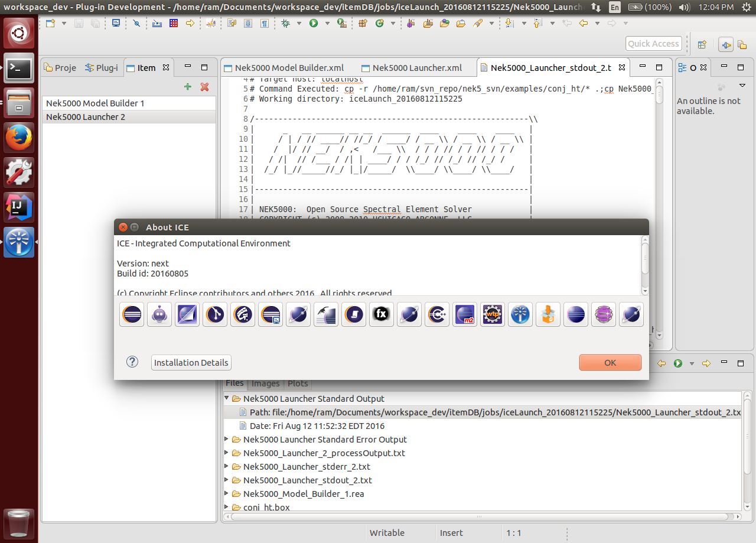
Task: Click the keyboard language En indicator
Action: pyautogui.click(x=615, y=7)
